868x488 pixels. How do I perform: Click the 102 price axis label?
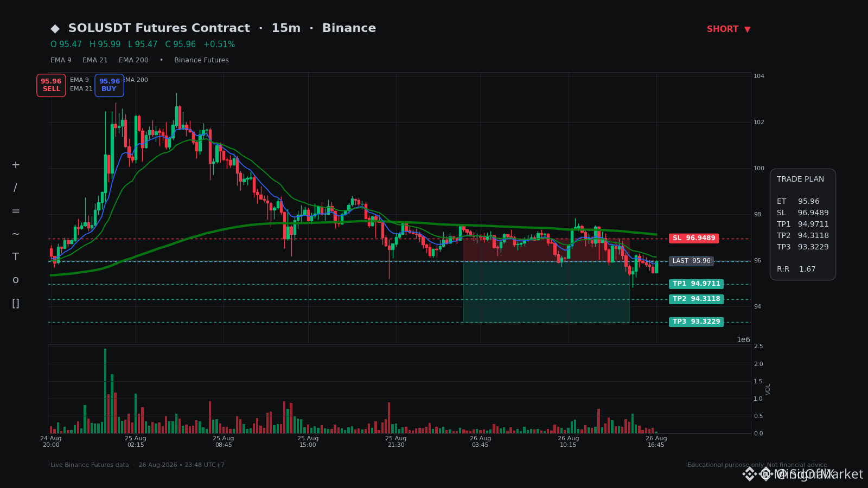pyautogui.click(x=759, y=123)
